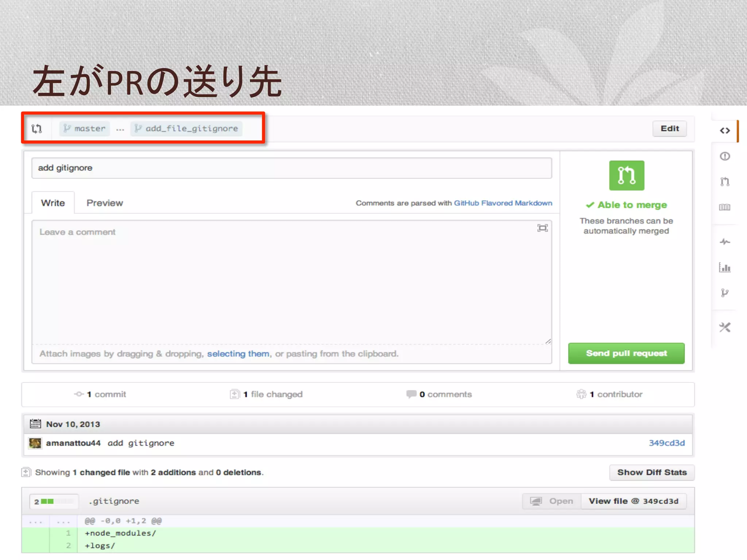Click the Code sidebar icon
The width and height of the screenshot is (747, 560).
click(725, 131)
